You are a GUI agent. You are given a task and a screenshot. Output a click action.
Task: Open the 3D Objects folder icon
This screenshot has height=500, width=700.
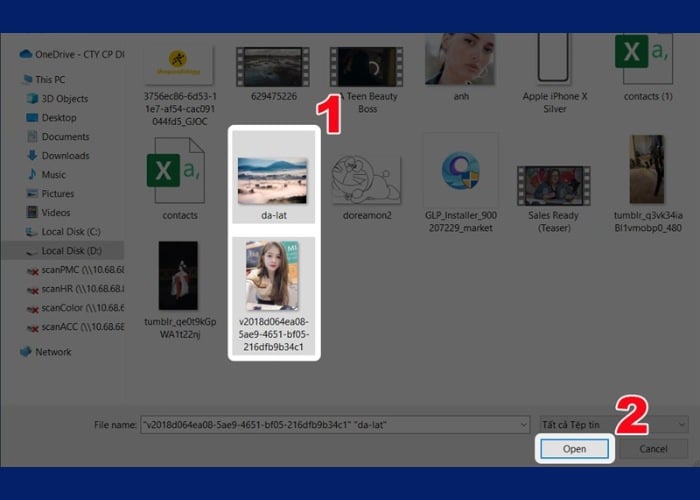pyautogui.click(x=31, y=98)
